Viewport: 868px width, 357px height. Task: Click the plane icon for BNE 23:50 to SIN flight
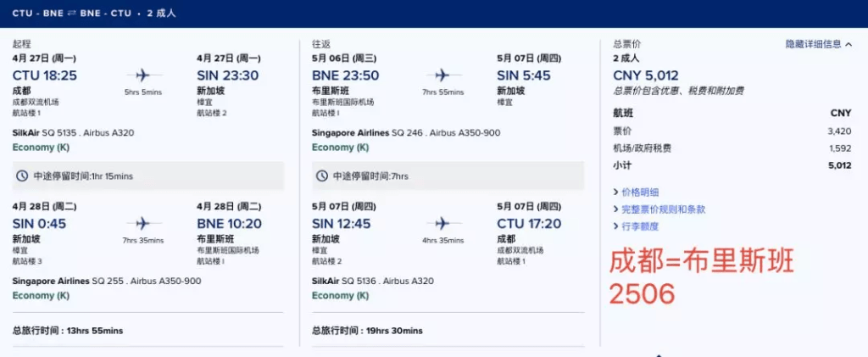click(442, 75)
